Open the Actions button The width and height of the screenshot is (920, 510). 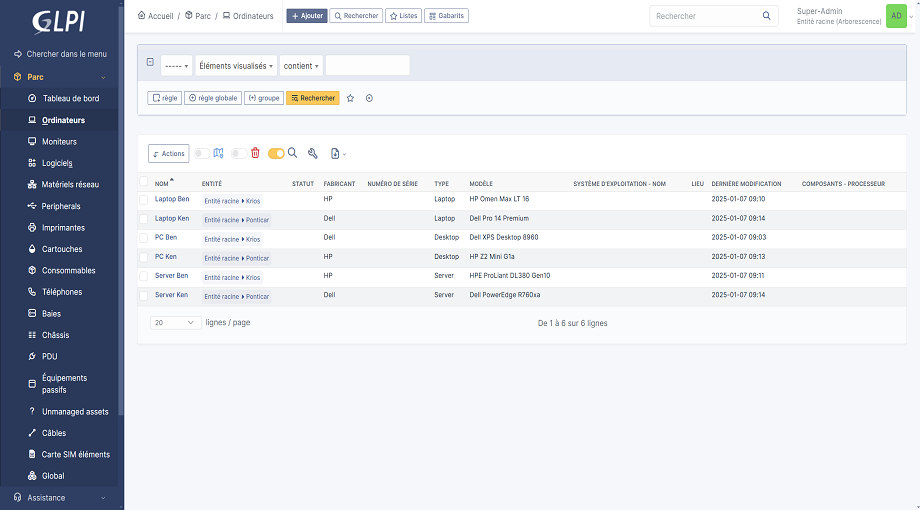pyautogui.click(x=168, y=153)
